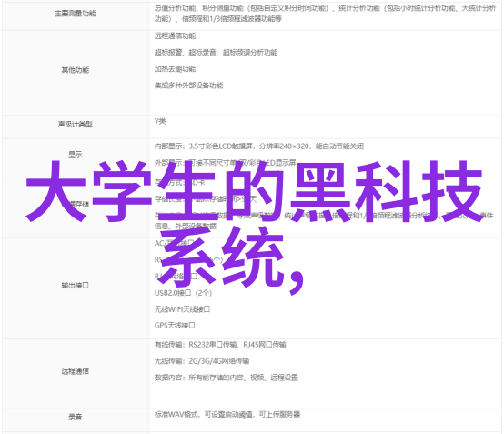Click the 总值分析功能 measurement description text
This screenshot has width=504, height=434.
pyautogui.click(x=325, y=14)
